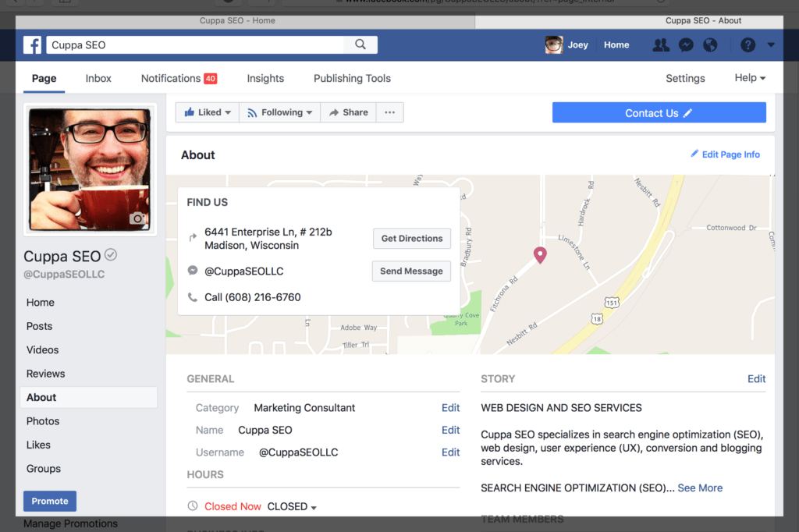The image size is (799, 532).
Task: Click the verified badge next to Cuppa SEO
Action: [111, 254]
